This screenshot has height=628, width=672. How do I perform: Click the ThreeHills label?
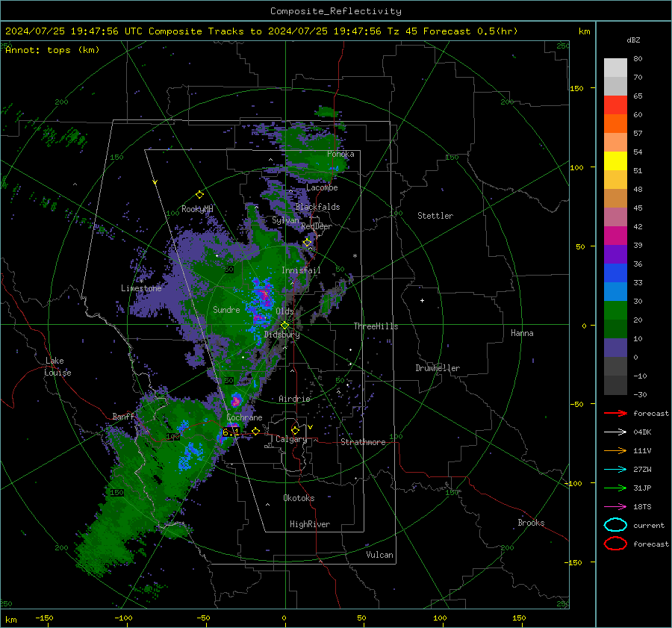click(x=376, y=326)
